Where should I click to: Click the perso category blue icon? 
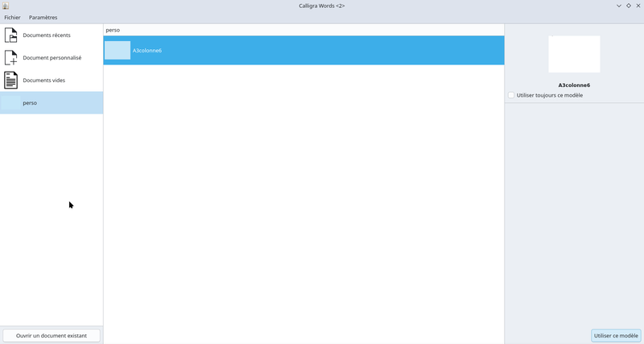click(x=11, y=103)
